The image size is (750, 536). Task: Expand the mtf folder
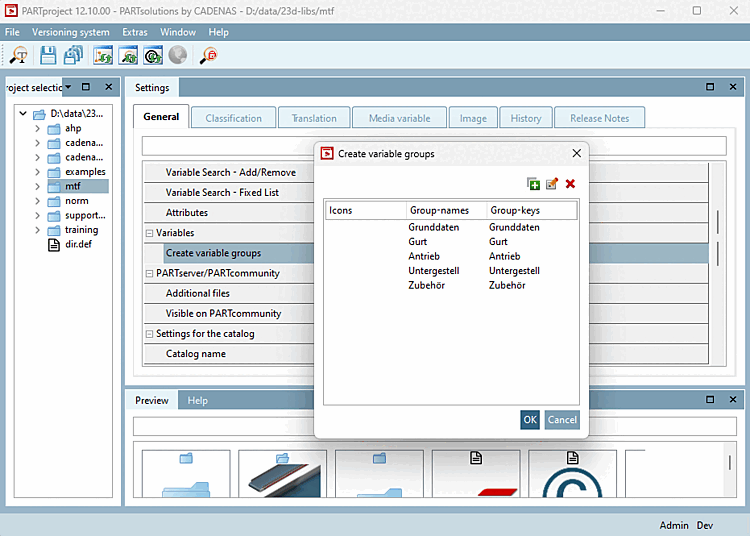click(37, 186)
